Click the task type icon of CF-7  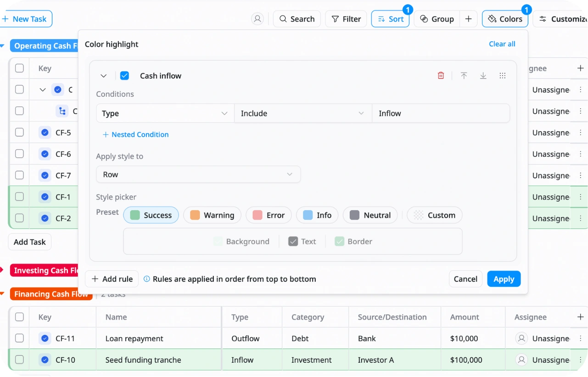(x=45, y=175)
